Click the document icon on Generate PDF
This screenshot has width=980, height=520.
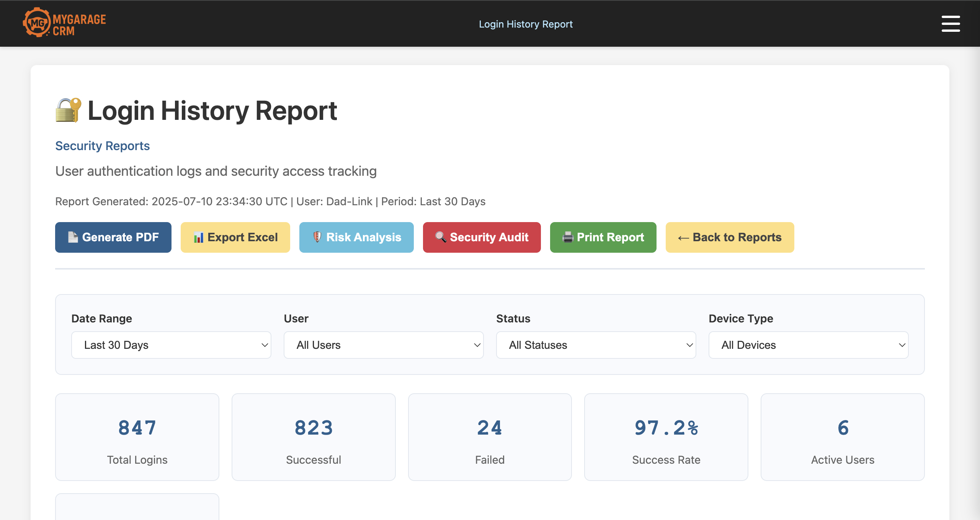pos(73,237)
